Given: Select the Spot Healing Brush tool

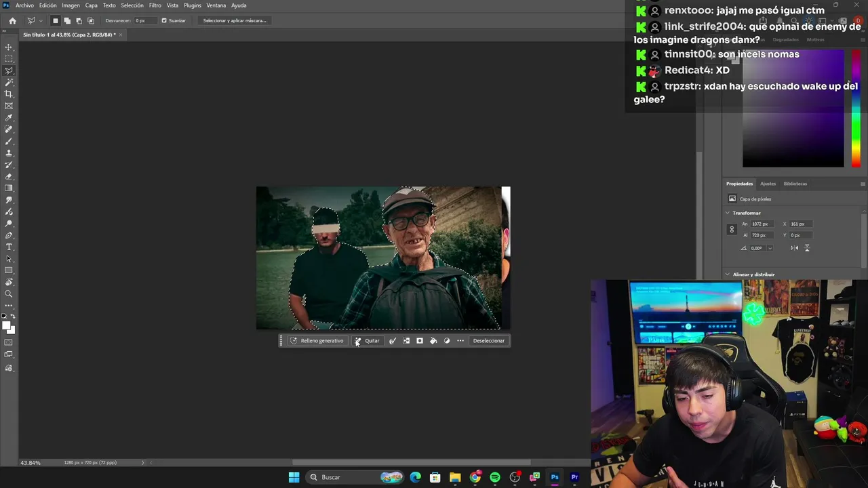Looking at the screenshot, I should pyautogui.click(x=9, y=129).
